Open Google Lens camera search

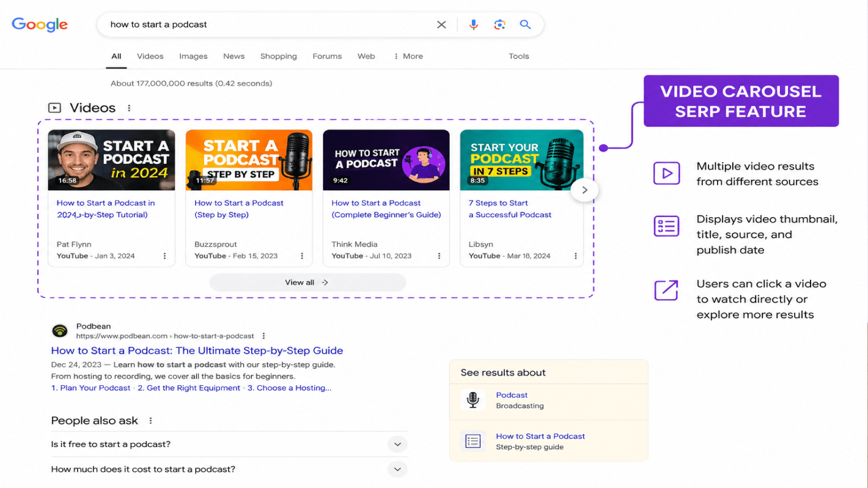coord(499,24)
